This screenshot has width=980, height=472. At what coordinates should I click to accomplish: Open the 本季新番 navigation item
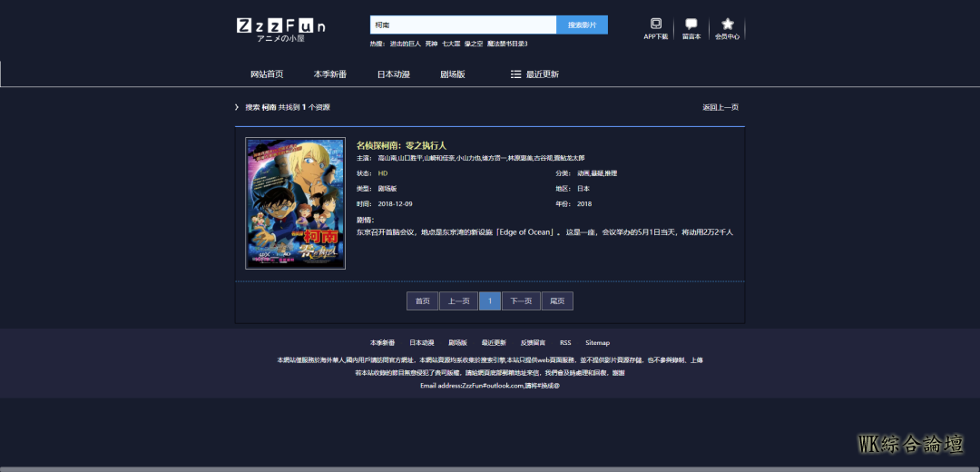(330, 74)
